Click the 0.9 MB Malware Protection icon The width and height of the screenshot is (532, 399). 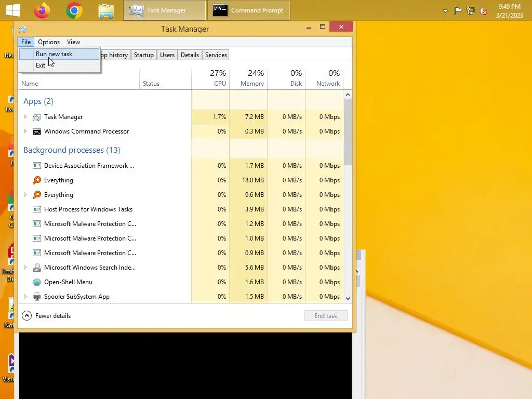pos(37,253)
